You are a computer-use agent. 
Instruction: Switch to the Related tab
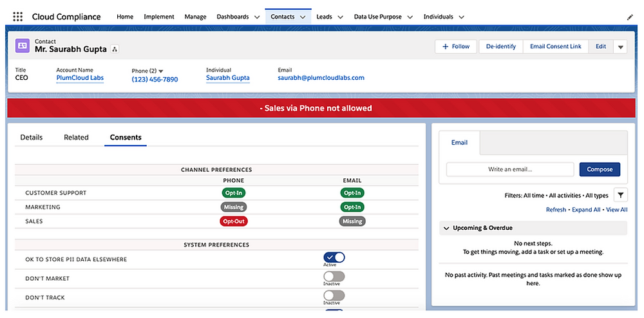[x=76, y=138]
